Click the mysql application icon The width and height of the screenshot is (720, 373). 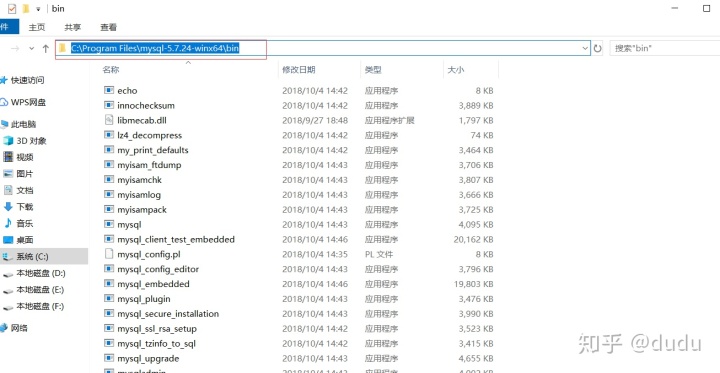pyautogui.click(x=109, y=225)
